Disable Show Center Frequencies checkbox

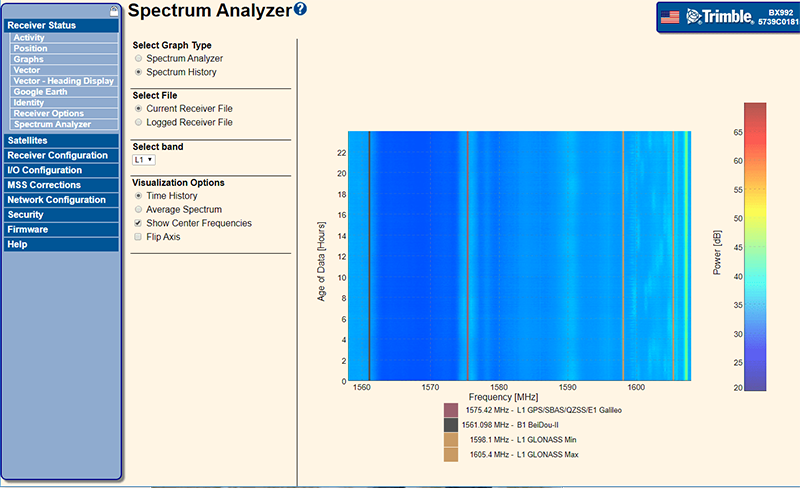pyautogui.click(x=138, y=224)
